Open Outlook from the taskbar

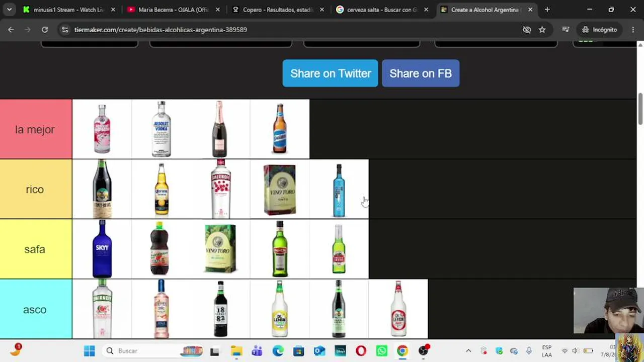[x=319, y=351]
